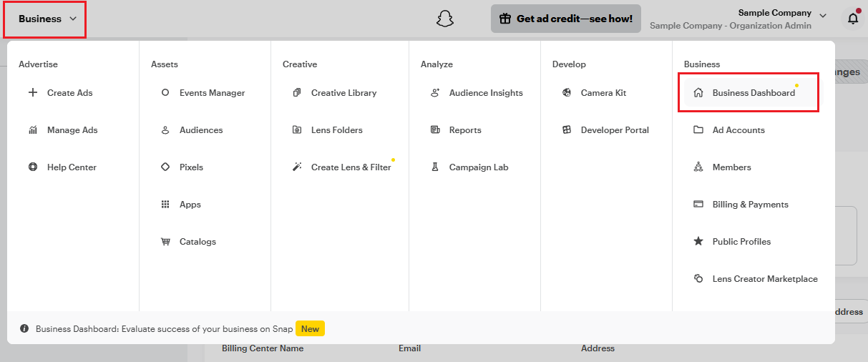Click the bar chart icon beside Manage Ads
Image resolution: width=868 pixels, height=362 pixels.
(x=33, y=130)
